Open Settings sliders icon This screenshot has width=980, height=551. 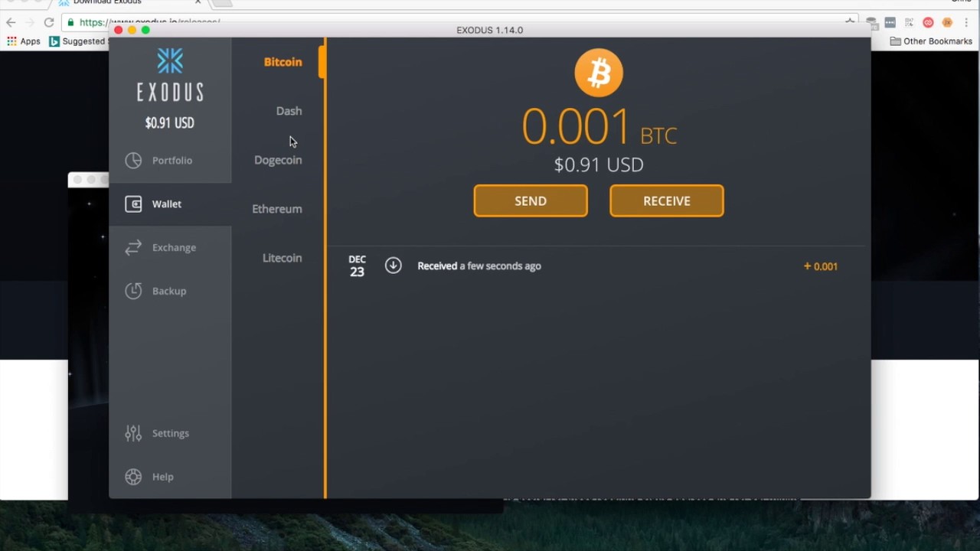click(x=133, y=433)
